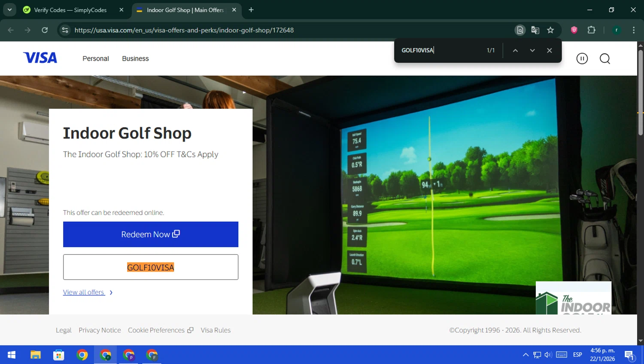Image resolution: width=644 pixels, height=364 pixels.
Task: Open the Extensions puzzle icon
Action: point(591,30)
